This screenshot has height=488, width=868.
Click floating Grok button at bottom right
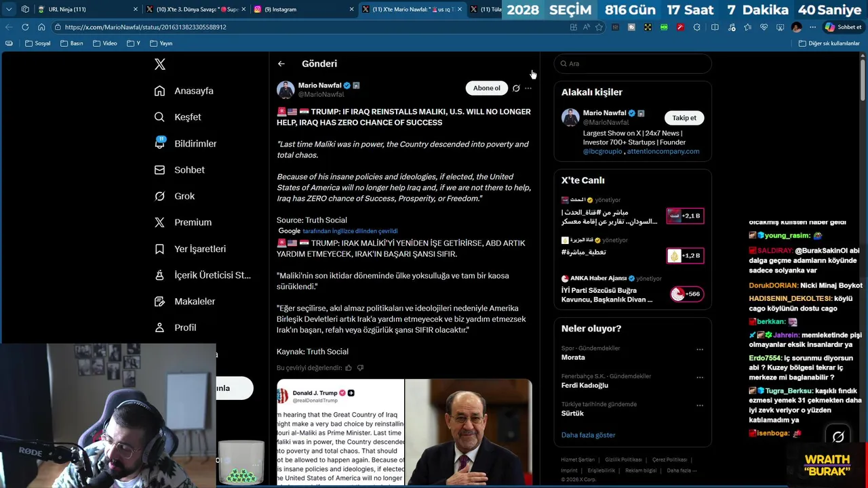[x=838, y=437]
